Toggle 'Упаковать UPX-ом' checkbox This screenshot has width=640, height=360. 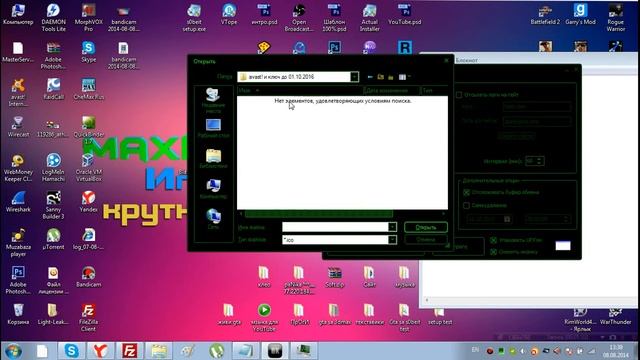point(494,240)
